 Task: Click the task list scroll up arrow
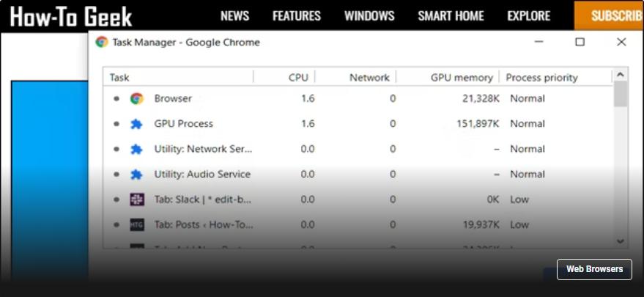(x=620, y=75)
